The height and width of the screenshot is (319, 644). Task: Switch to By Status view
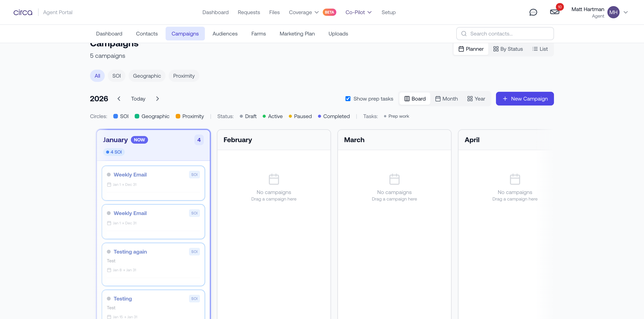click(x=508, y=49)
